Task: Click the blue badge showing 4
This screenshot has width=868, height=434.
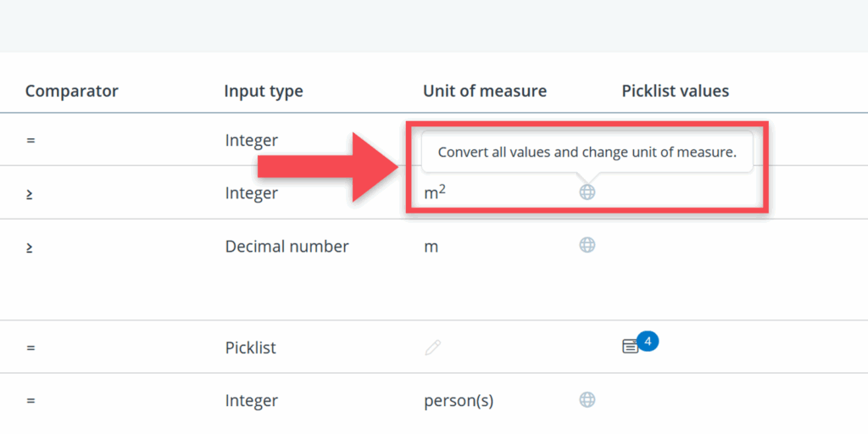Action: click(648, 341)
